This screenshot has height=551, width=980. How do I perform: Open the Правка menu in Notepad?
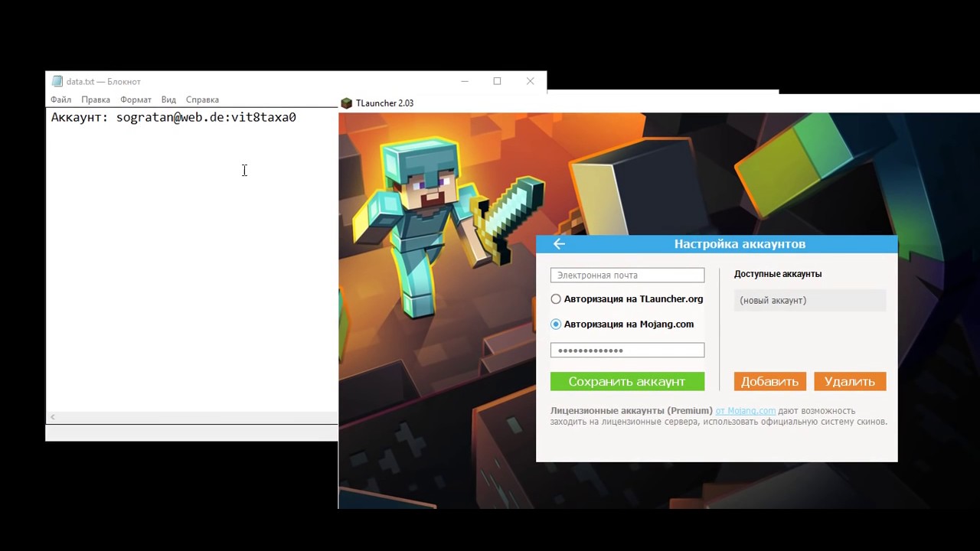(x=96, y=99)
